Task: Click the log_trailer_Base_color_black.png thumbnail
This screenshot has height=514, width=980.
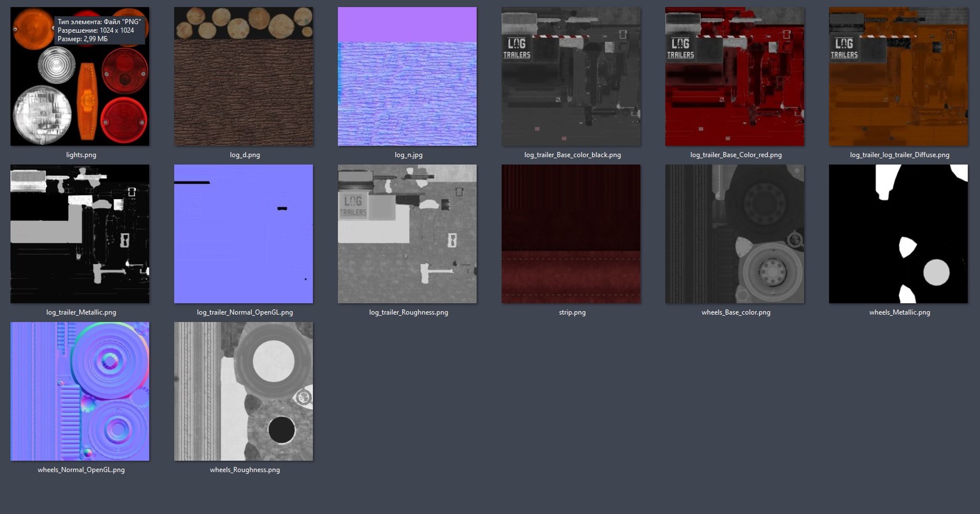Action: [x=571, y=77]
